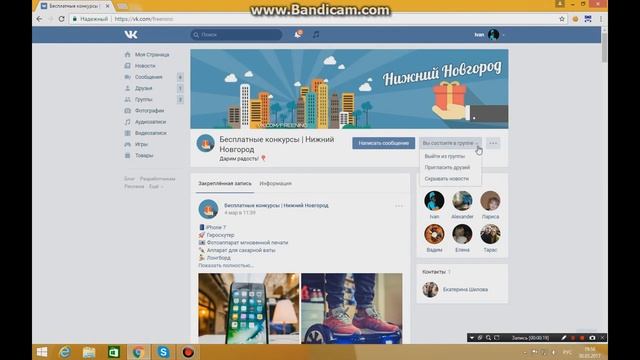Image resolution: width=640 pixels, height=360 pixels.
Task: Open Товары in the left menu
Action: tap(144, 156)
